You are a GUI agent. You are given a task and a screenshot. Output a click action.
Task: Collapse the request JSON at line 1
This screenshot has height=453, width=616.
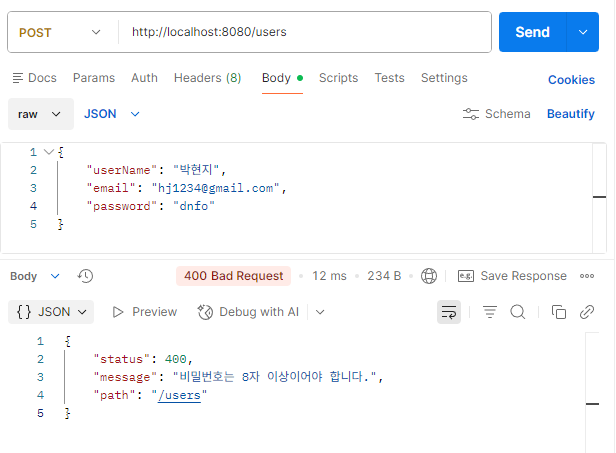[49, 152]
